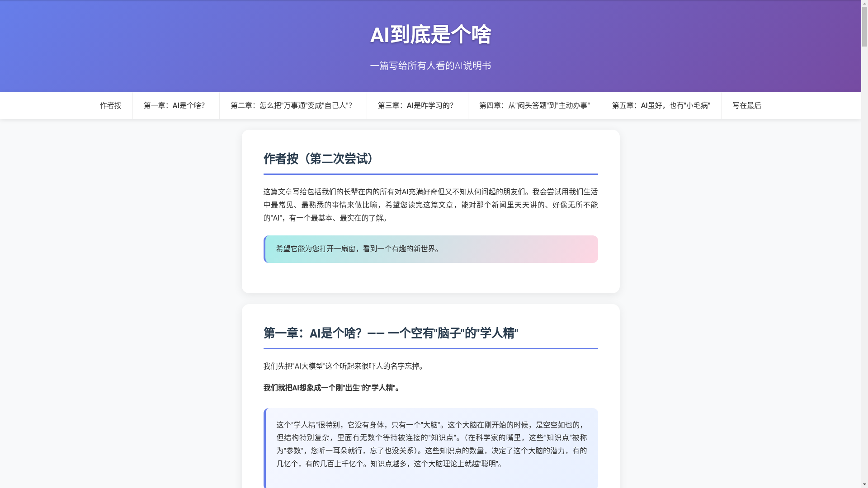
Task: Select 第二章：怎么把"万事通"变成"自己人"？ nav item
Action: click(x=293, y=106)
